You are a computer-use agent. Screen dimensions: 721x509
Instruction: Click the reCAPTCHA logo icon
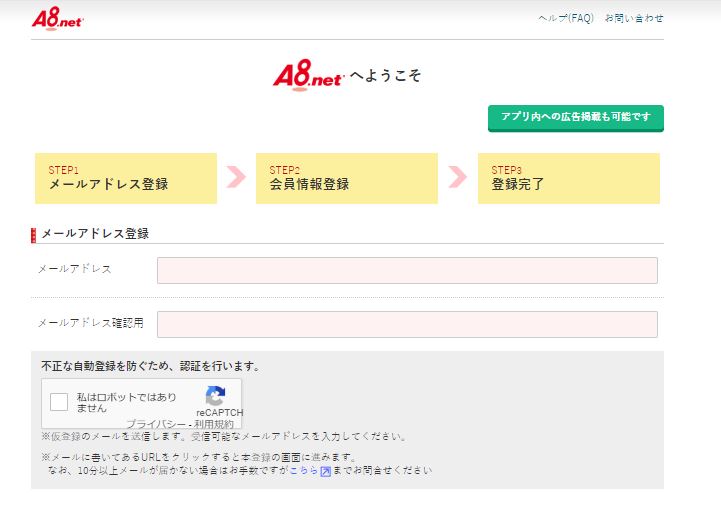(215, 395)
